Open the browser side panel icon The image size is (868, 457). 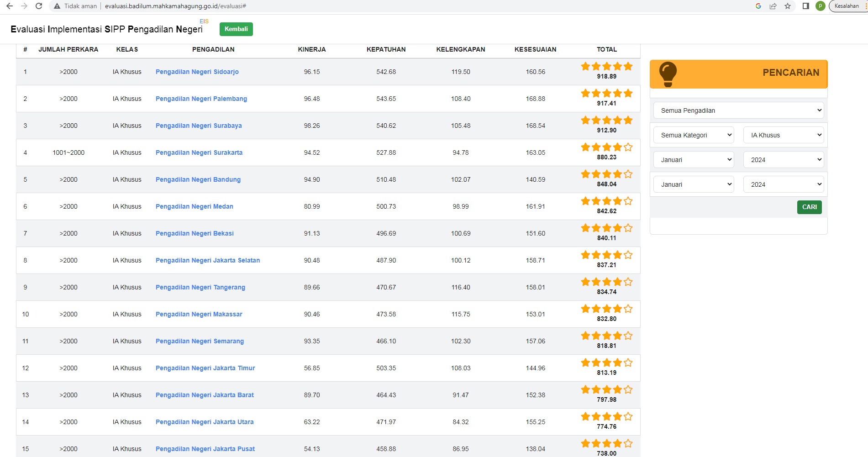806,6
